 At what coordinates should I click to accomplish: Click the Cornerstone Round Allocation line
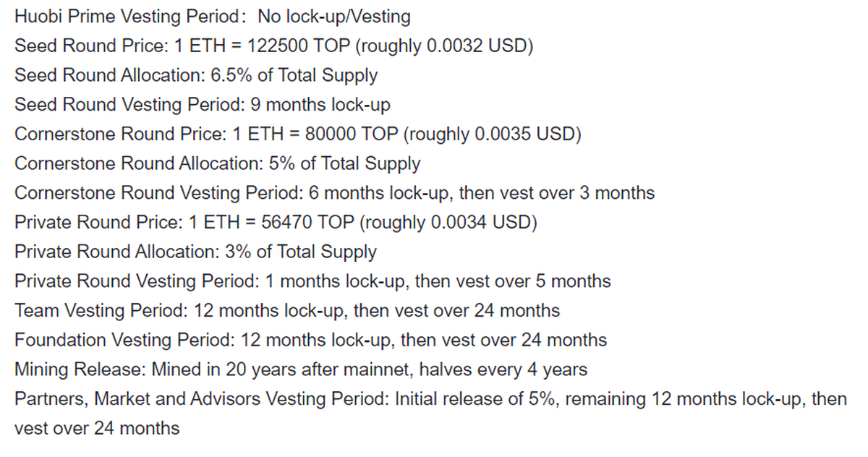[217, 163]
